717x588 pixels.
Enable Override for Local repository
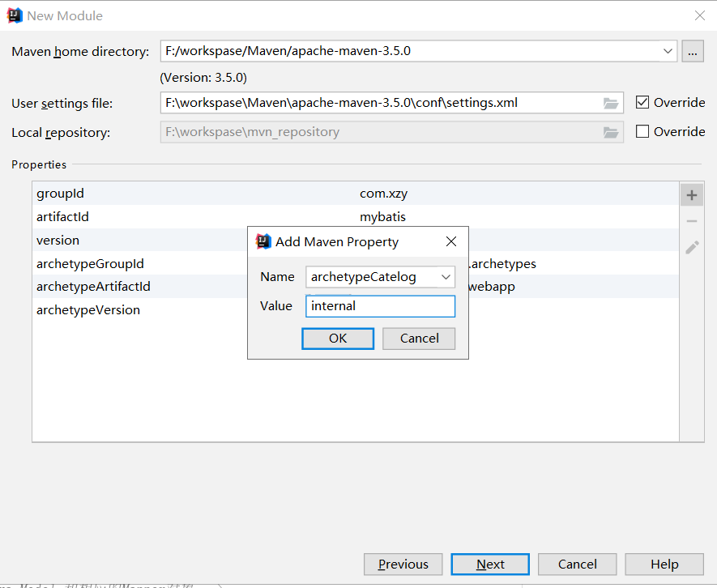(642, 132)
